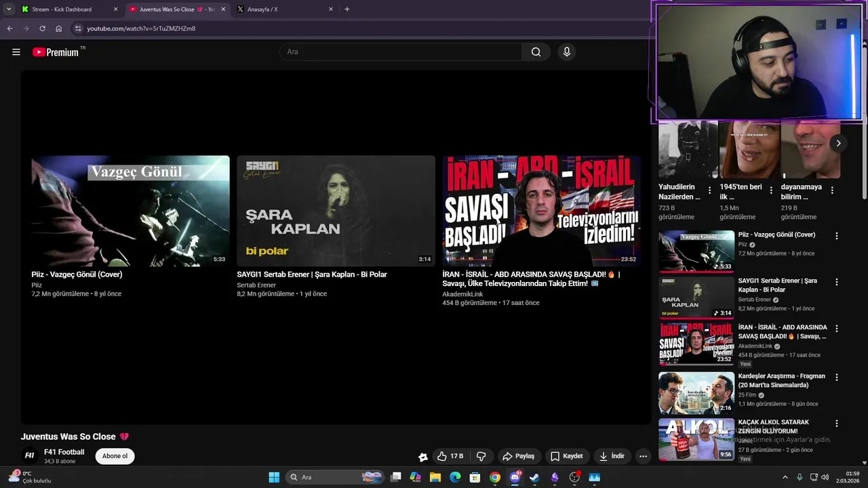868x488 pixels.
Task: Open F41 Football channel name link
Action: coord(64,452)
